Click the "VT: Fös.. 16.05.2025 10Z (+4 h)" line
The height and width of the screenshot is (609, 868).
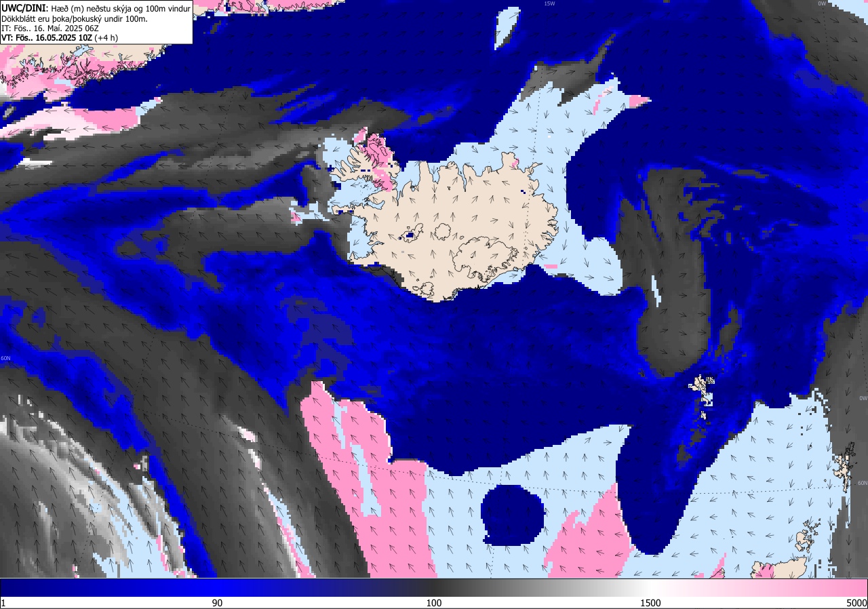[60, 38]
